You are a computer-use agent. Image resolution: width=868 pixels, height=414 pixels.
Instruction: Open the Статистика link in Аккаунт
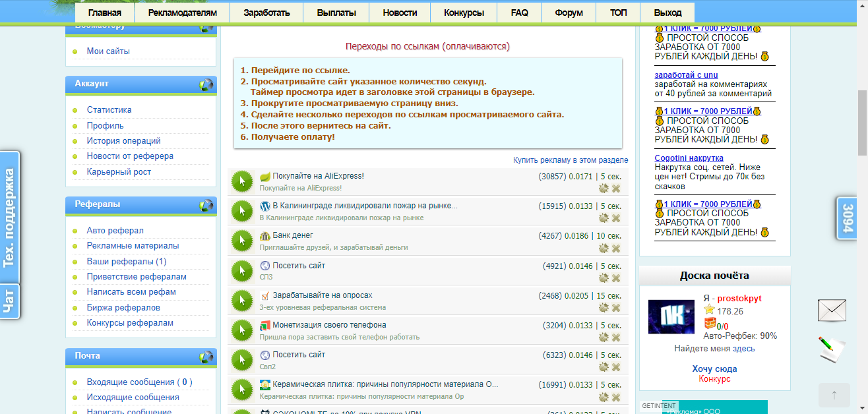[109, 110]
